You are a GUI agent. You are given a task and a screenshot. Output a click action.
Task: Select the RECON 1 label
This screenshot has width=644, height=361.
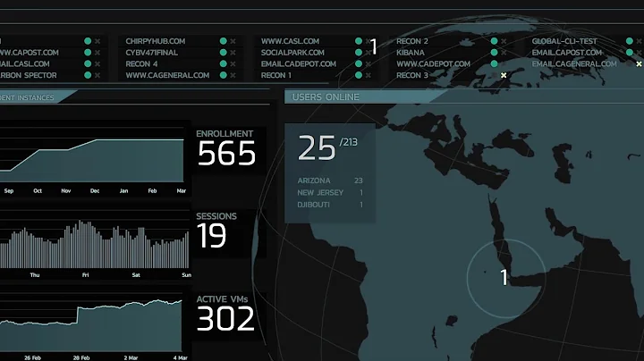pos(276,75)
